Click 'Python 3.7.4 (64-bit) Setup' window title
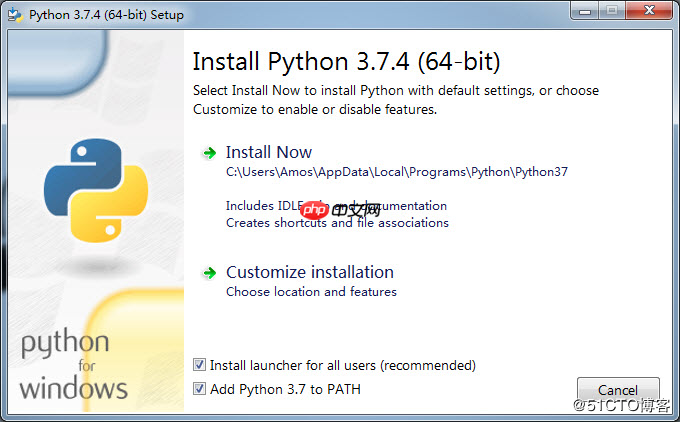 pyautogui.click(x=106, y=15)
